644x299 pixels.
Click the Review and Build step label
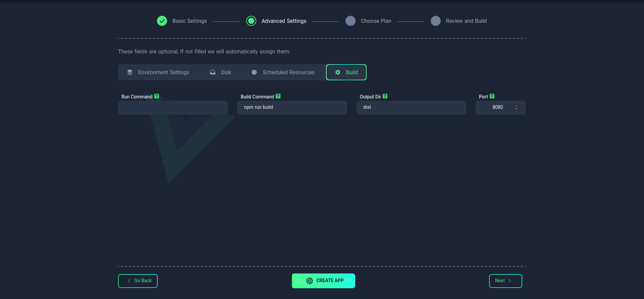click(x=466, y=21)
